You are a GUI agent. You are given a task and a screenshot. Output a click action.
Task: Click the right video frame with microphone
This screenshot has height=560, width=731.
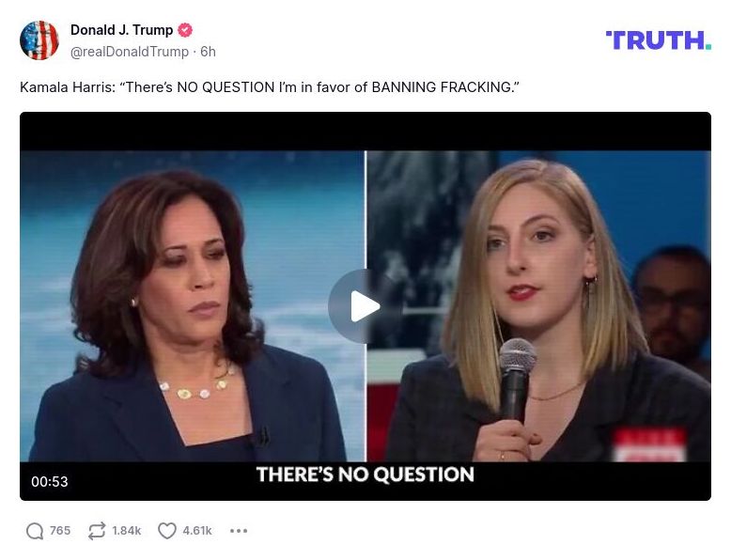[x=539, y=306]
